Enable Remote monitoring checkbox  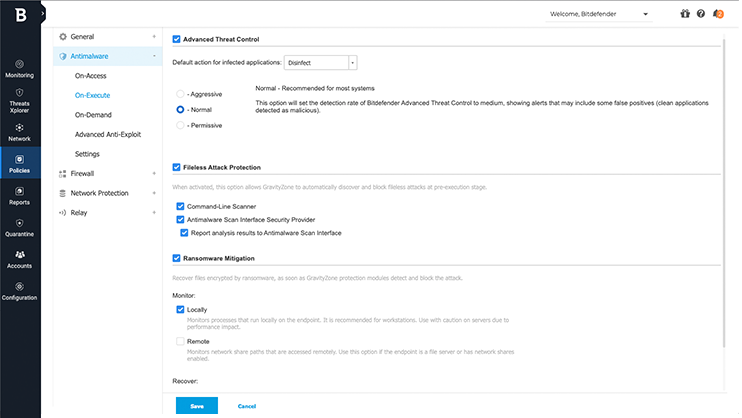180,341
